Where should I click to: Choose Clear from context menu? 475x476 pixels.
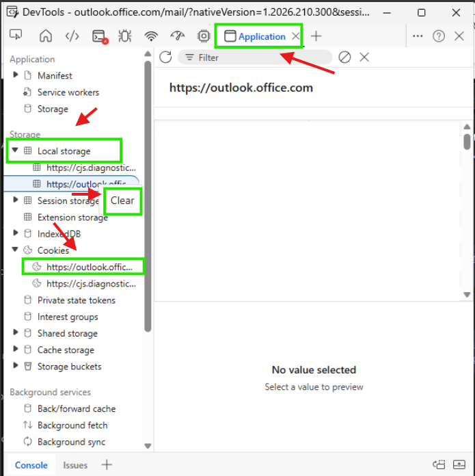(122, 200)
